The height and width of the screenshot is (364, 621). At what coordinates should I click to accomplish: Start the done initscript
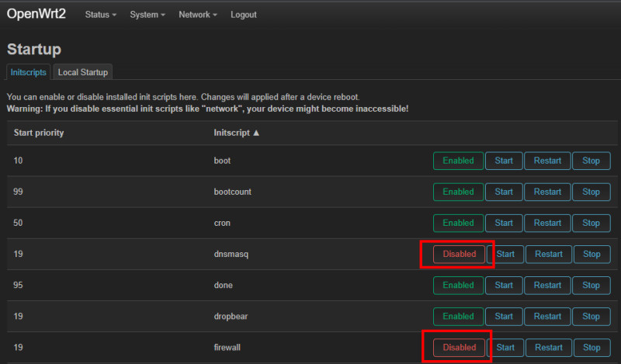point(504,285)
